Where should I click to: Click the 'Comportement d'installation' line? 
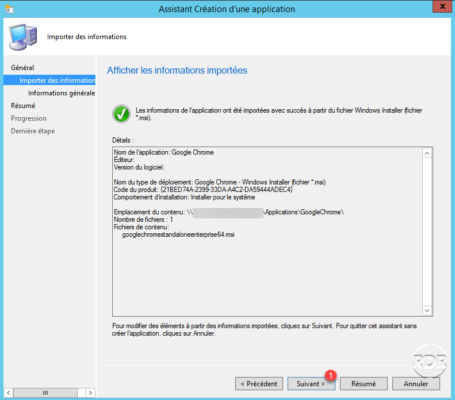click(184, 197)
